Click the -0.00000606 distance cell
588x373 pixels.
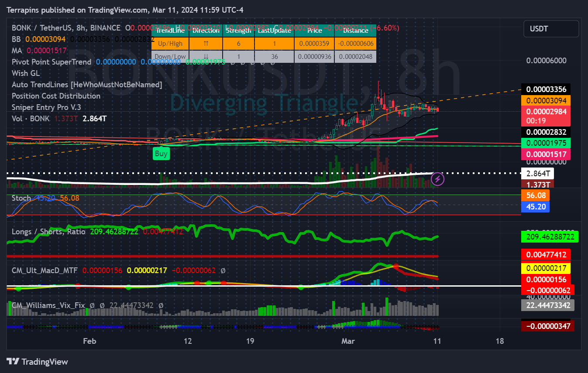coord(355,44)
